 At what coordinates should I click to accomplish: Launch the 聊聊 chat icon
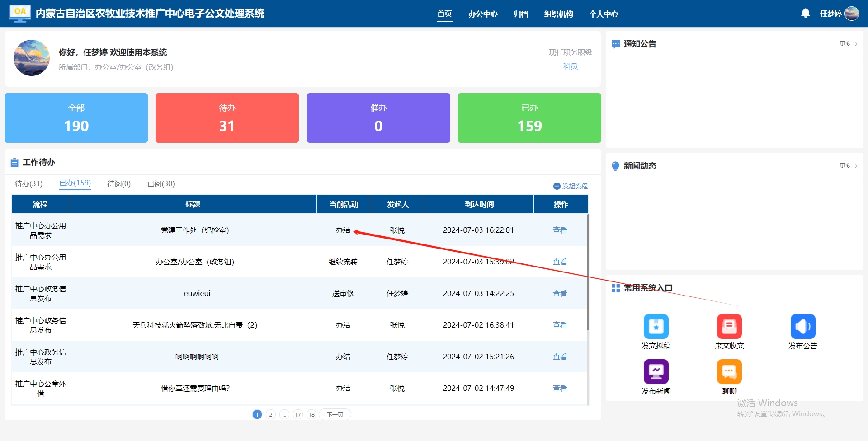click(x=729, y=371)
